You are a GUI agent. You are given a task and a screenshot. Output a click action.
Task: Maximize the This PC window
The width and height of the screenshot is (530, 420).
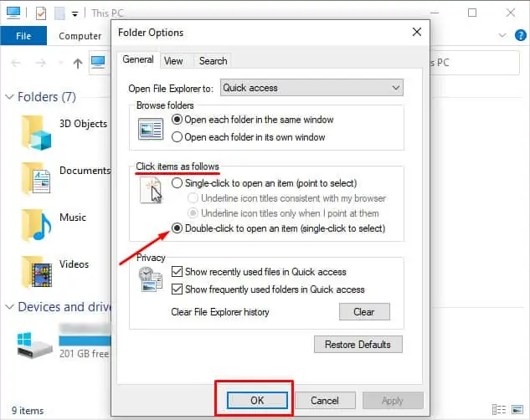pos(472,13)
